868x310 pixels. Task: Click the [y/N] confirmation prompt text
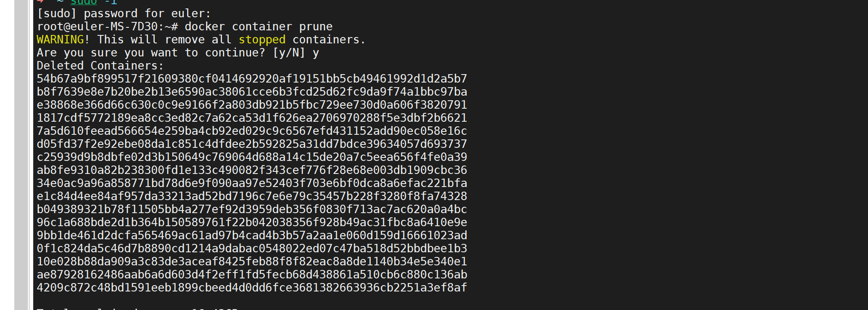(x=288, y=53)
